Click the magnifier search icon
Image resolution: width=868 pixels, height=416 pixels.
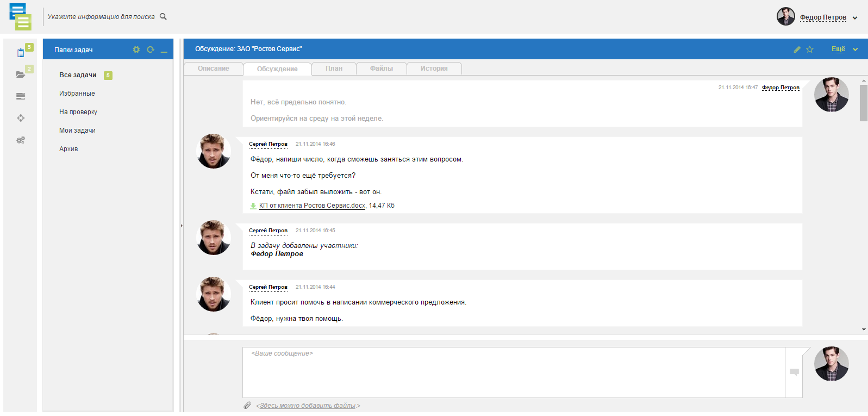click(163, 17)
